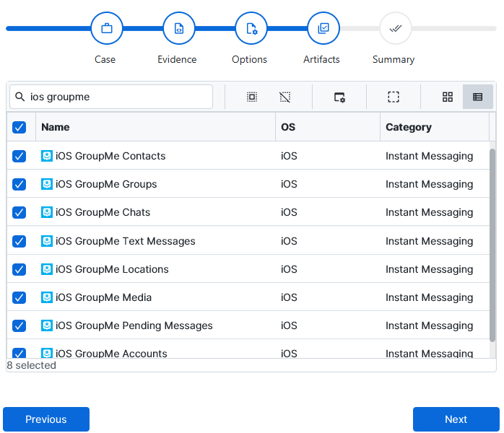The image size is (504, 433).
Task: Select the iOS GroupMe Locations name text
Action: point(112,269)
